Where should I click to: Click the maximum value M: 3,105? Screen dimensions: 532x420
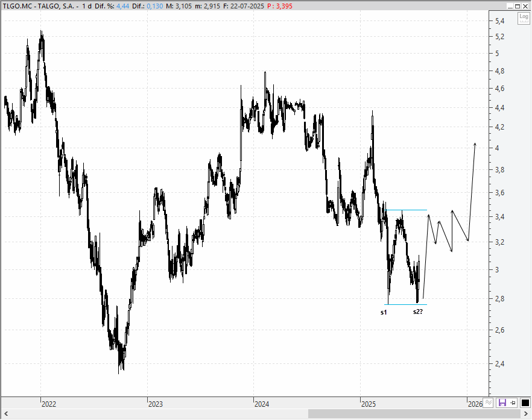179,6
